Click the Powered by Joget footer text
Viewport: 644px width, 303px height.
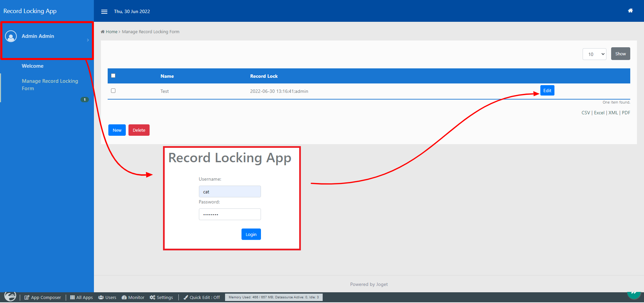[369, 285]
